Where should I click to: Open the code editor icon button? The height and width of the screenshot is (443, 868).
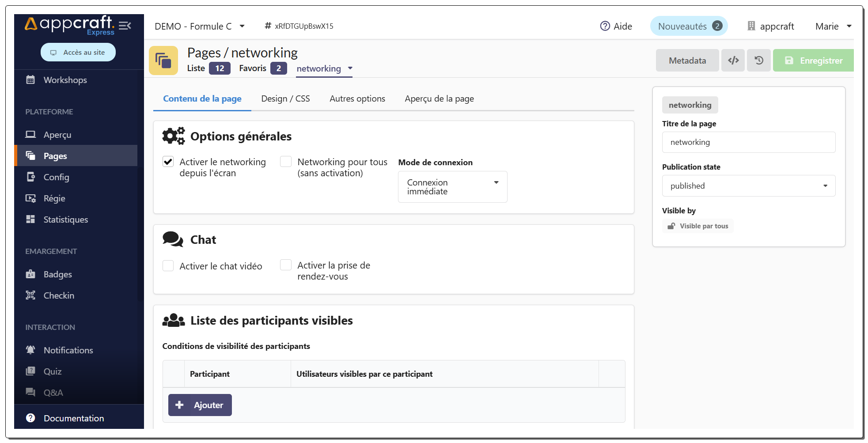pyautogui.click(x=733, y=61)
